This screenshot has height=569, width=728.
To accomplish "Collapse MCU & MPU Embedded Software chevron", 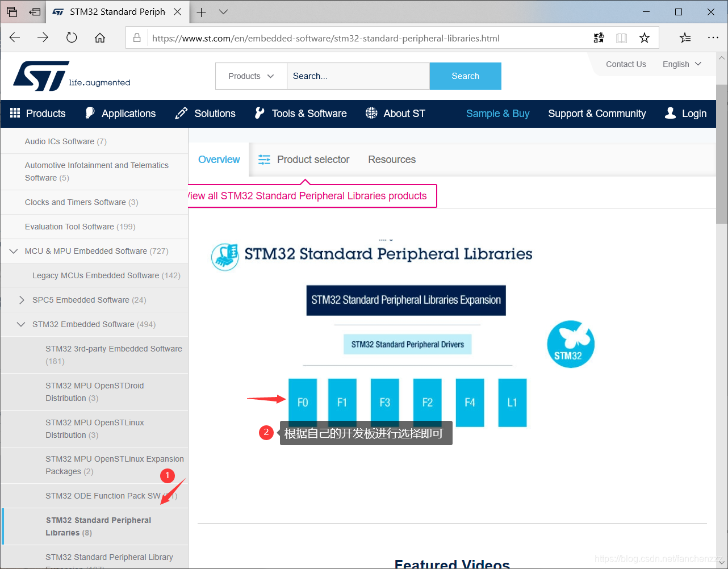I will pyautogui.click(x=14, y=251).
